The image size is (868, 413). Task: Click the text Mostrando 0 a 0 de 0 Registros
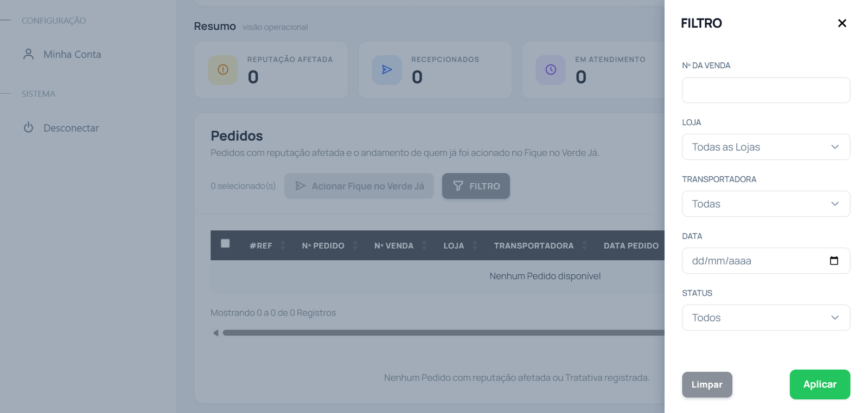(x=273, y=313)
